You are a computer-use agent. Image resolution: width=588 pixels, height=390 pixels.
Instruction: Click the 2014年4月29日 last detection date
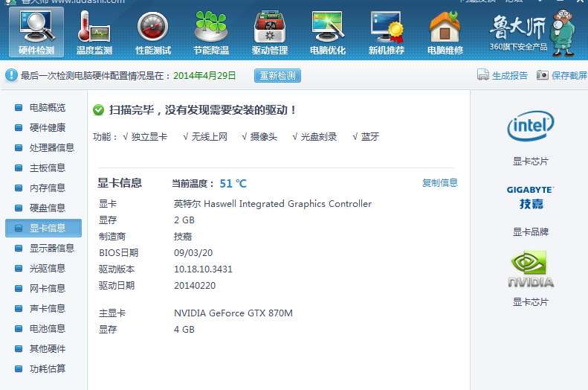click(204, 75)
